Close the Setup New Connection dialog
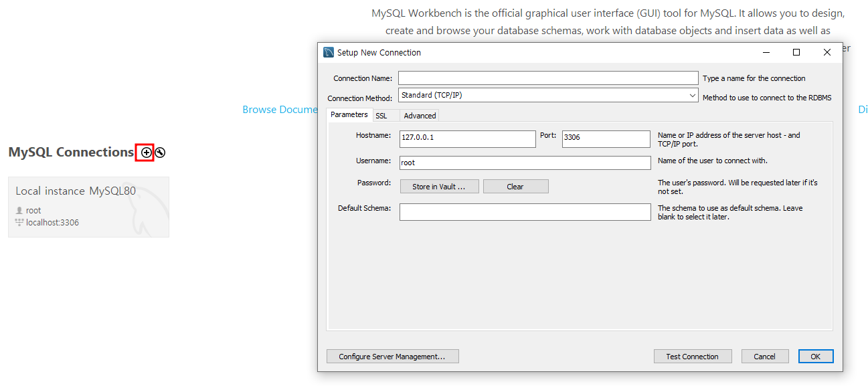This screenshot has height=386, width=868. pyautogui.click(x=827, y=52)
